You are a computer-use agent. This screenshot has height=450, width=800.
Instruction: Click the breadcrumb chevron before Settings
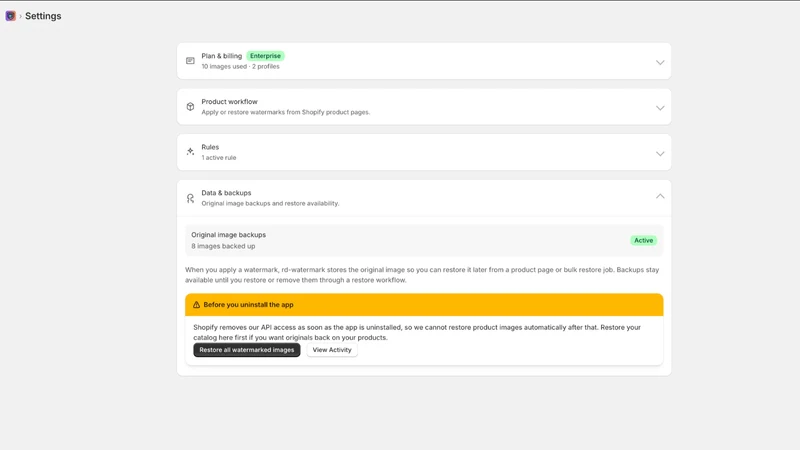pyautogui.click(x=20, y=16)
